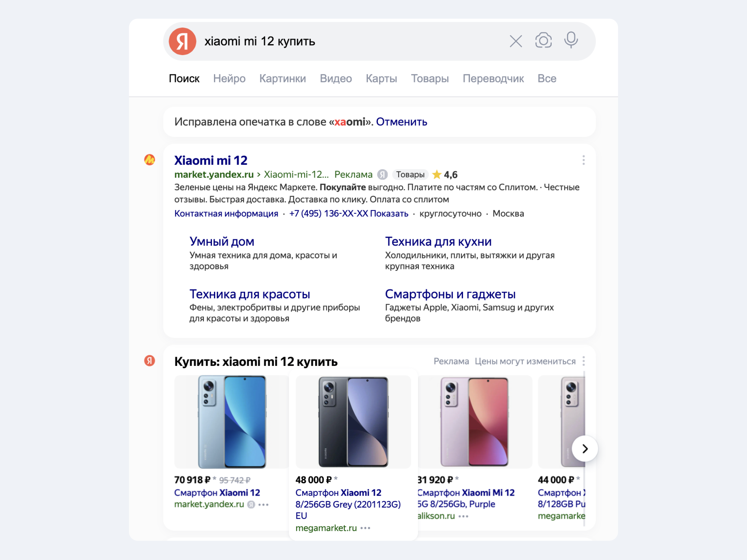
Task: Open three-dot menu of Xiaomi mi 12 ad
Action: tap(584, 160)
